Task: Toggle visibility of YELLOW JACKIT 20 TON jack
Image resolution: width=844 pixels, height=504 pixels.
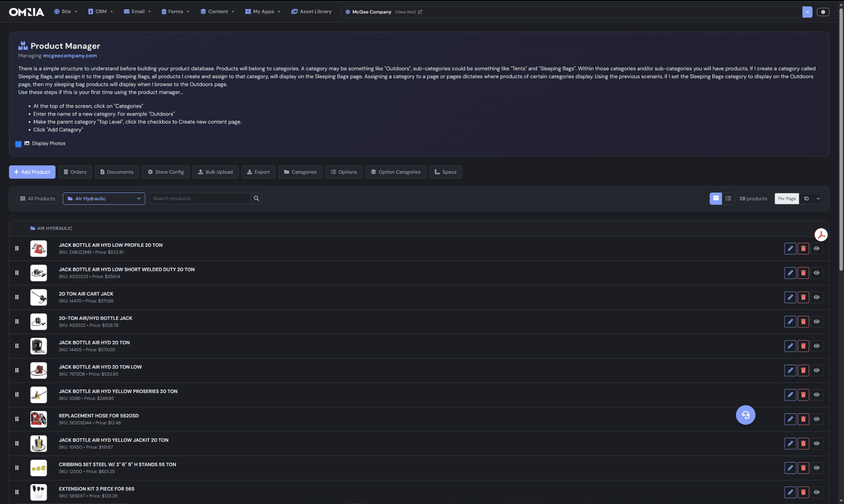Action: click(817, 444)
